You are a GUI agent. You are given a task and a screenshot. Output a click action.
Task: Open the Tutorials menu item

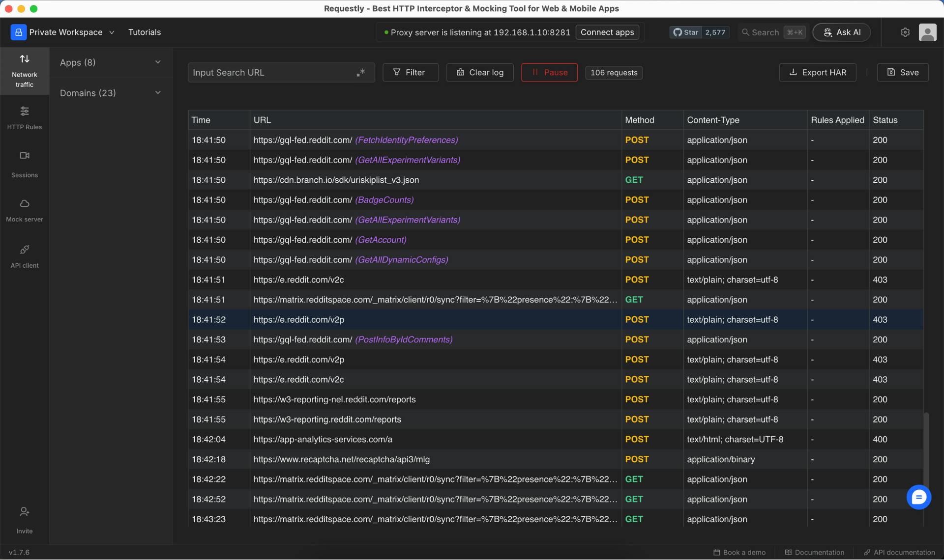tap(145, 32)
